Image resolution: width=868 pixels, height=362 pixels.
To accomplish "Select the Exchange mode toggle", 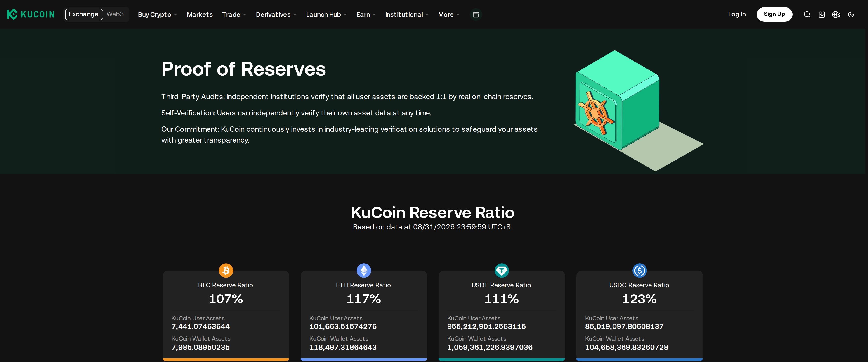I will (84, 14).
